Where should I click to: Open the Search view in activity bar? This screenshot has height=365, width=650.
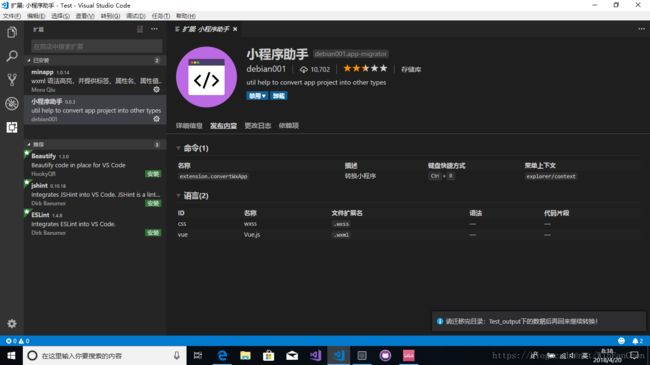(12, 56)
